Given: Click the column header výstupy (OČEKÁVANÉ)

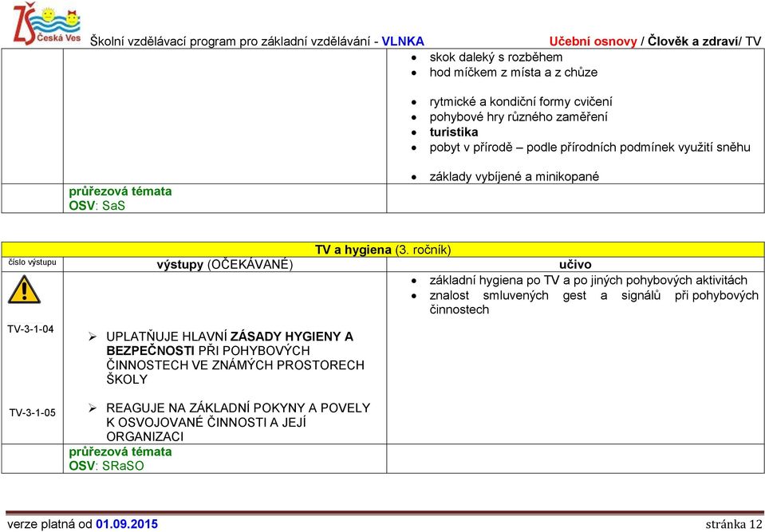Looking at the screenshot, I should [x=225, y=264].
